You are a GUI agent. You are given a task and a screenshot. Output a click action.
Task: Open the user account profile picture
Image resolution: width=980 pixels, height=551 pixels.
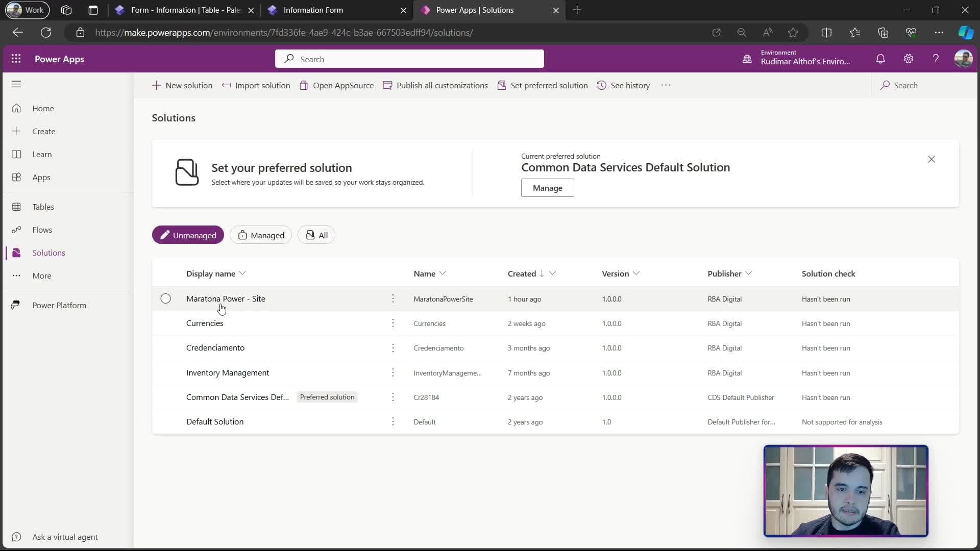(x=963, y=59)
